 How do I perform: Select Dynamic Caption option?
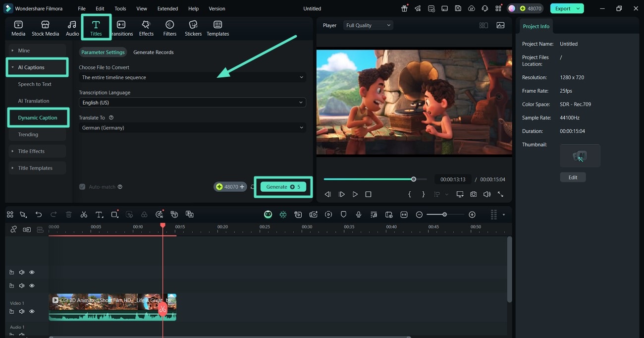tap(38, 118)
